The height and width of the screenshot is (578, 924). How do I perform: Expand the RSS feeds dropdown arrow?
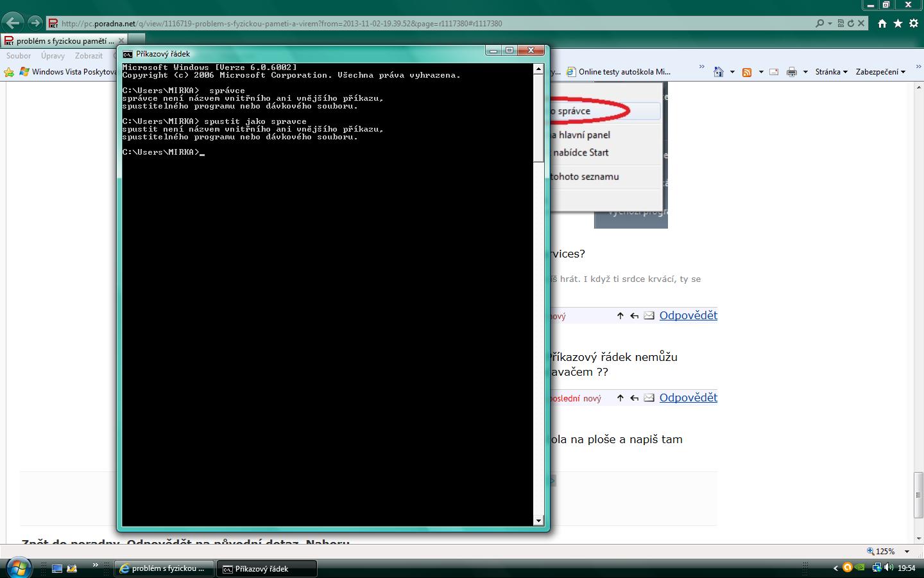point(760,72)
